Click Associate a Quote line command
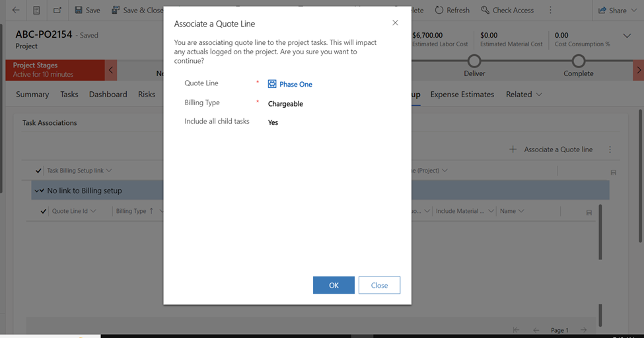The height and width of the screenshot is (338, 644). coord(551,149)
